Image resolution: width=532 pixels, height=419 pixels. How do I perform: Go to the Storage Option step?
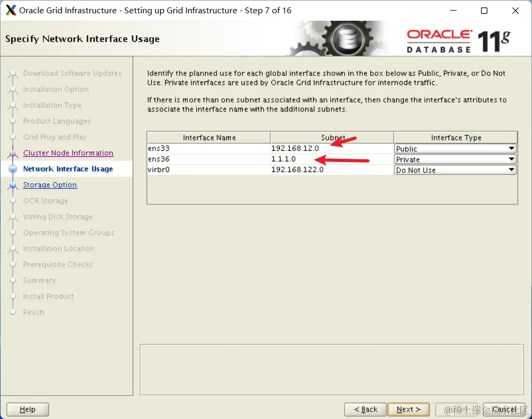click(x=50, y=185)
